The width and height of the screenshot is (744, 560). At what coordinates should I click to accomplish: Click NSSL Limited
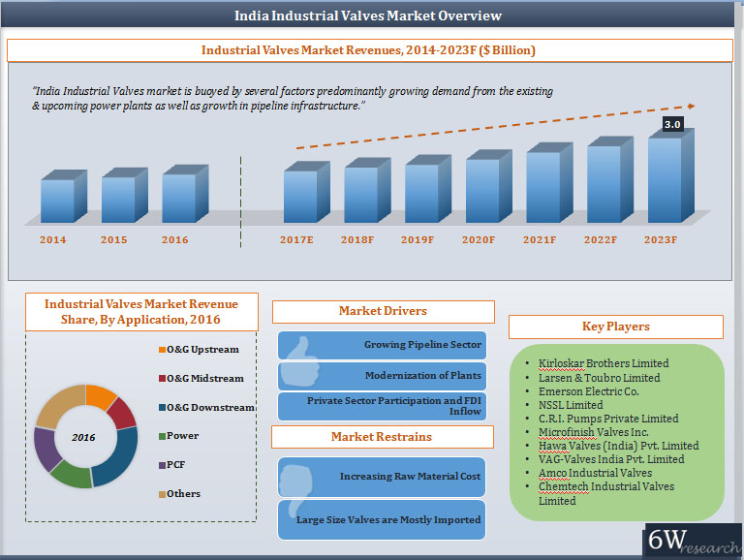click(x=571, y=405)
